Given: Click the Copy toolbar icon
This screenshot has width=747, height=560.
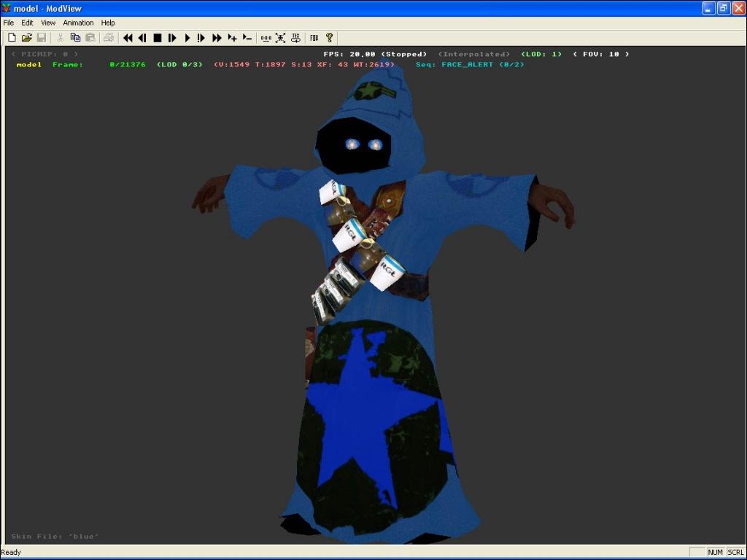Looking at the screenshot, I should point(75,38).
